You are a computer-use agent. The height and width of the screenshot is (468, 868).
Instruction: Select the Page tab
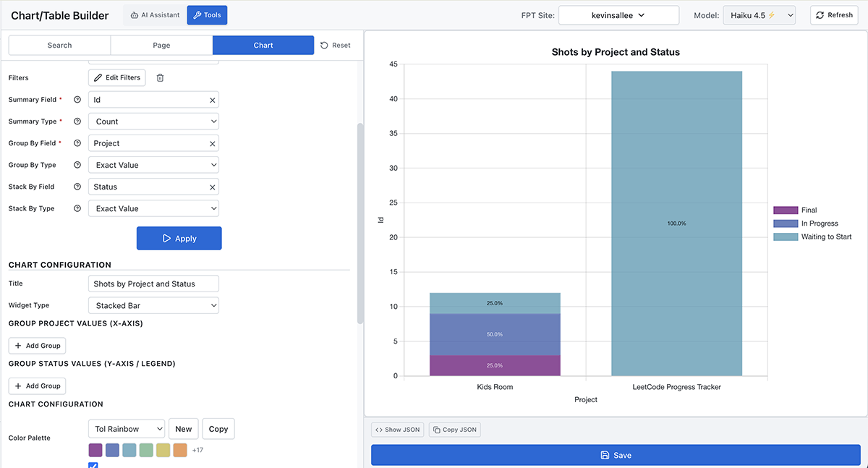[x=161, y=45]
